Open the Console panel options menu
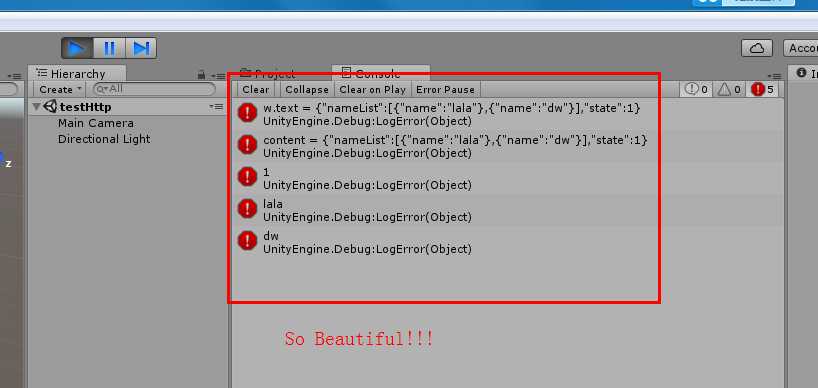This screenshot has width=818, height=388. (x=774, y=76)
